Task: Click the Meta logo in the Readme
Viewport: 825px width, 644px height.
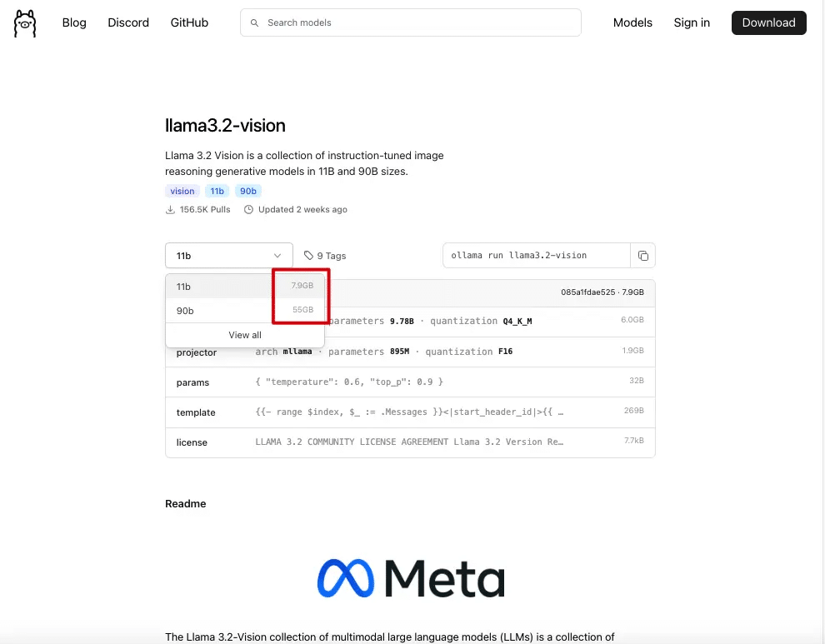Action: [x=411, y=578]
